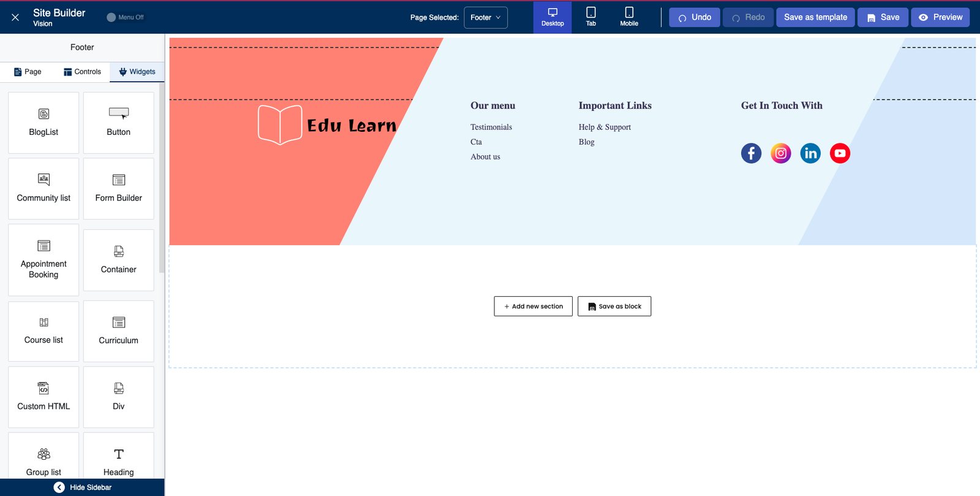
Task: Open the Controls tab
Action: pyautogui.click(x=82, y=72)
